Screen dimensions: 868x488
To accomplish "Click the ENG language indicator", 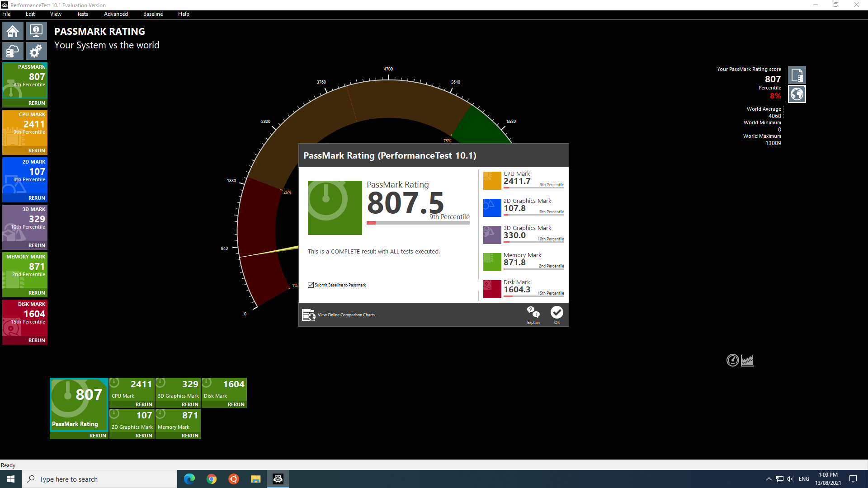I will point(804,479).
